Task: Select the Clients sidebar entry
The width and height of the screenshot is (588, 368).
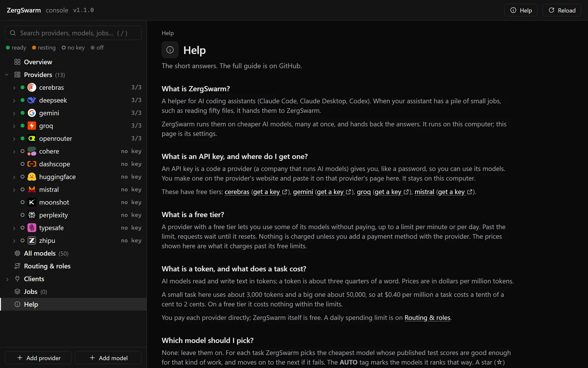Action: pos(73,279)
